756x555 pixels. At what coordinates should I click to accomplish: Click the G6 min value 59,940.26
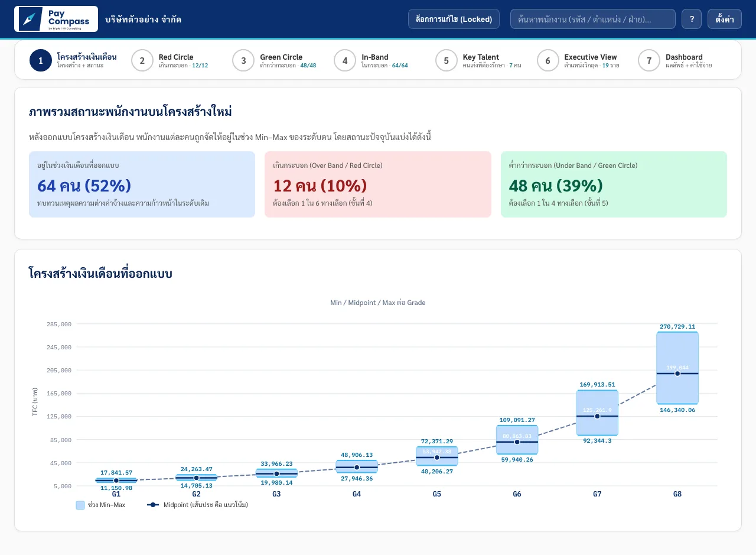point(517,460)
